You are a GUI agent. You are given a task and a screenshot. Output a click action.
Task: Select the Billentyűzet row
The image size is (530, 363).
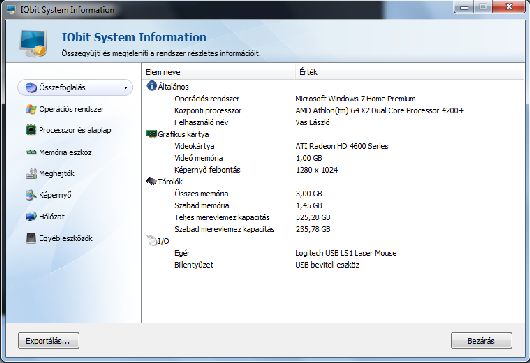333,265
